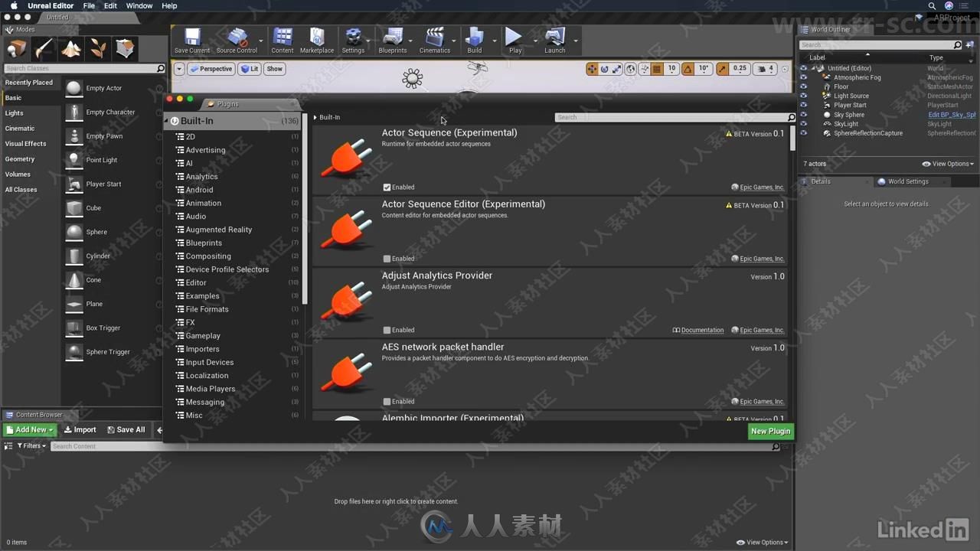The height and width of the screenshot is (551, 980).
Task: Click Add New in Content Browser
Action: 30,430
